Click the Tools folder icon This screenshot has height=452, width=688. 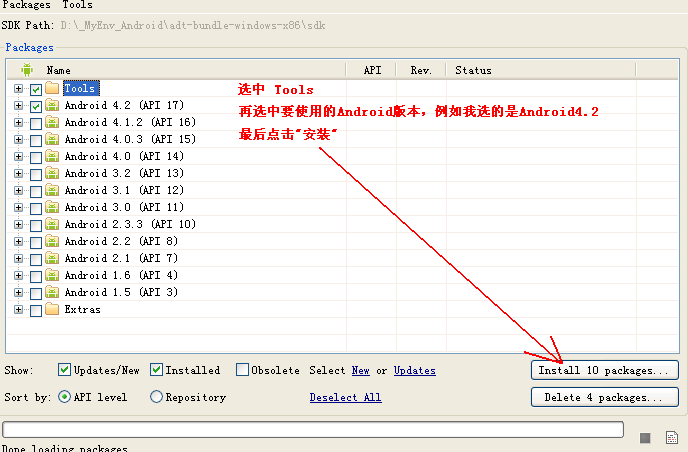52,88
